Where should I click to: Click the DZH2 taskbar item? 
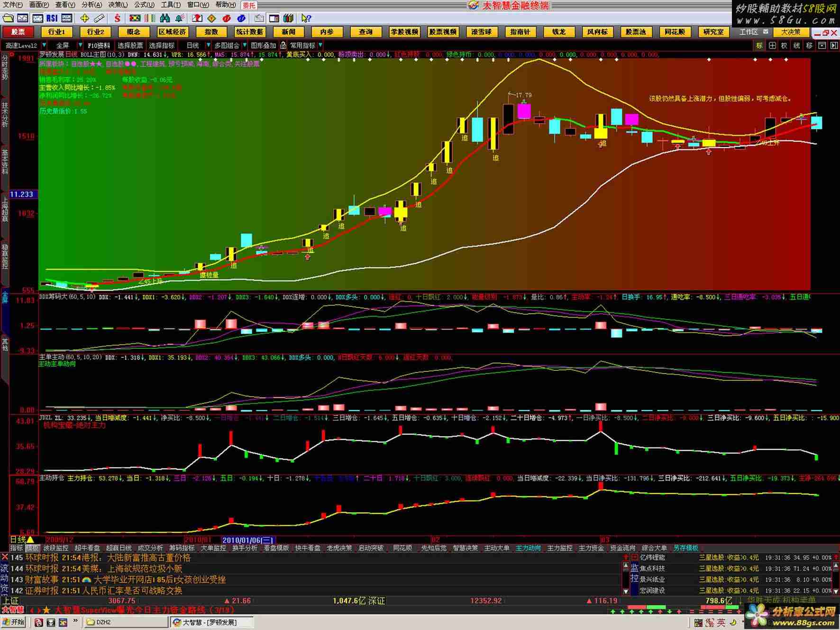[127, 622]
